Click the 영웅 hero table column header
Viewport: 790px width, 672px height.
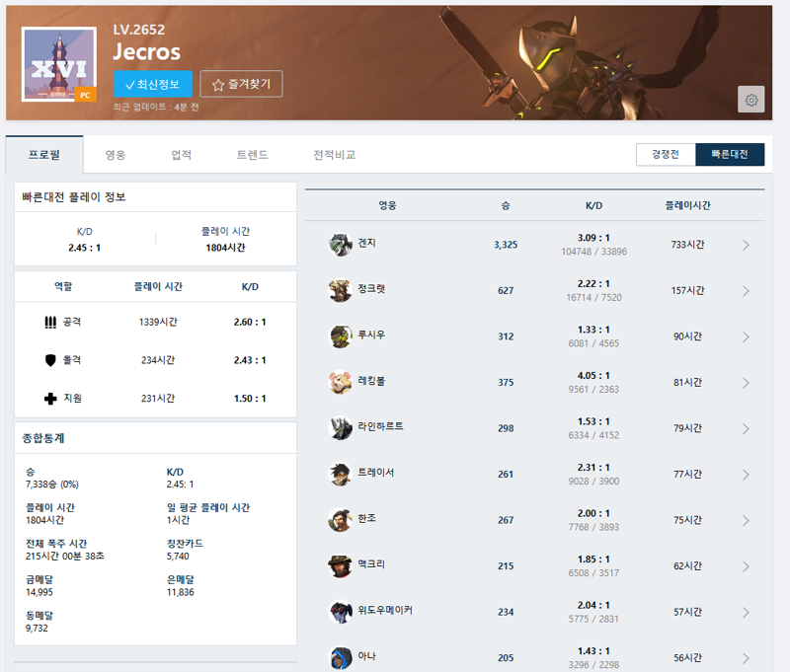pos(388,205)
